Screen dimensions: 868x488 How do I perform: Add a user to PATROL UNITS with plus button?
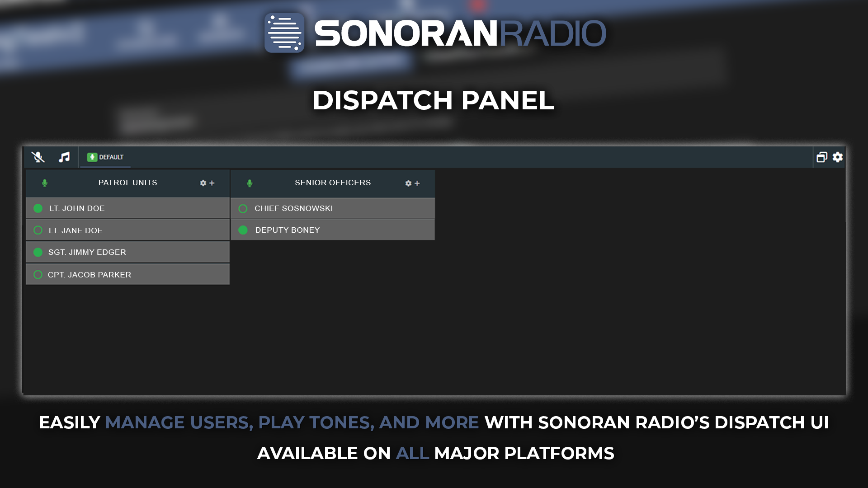pyautogui.click(x=212, y=183)
